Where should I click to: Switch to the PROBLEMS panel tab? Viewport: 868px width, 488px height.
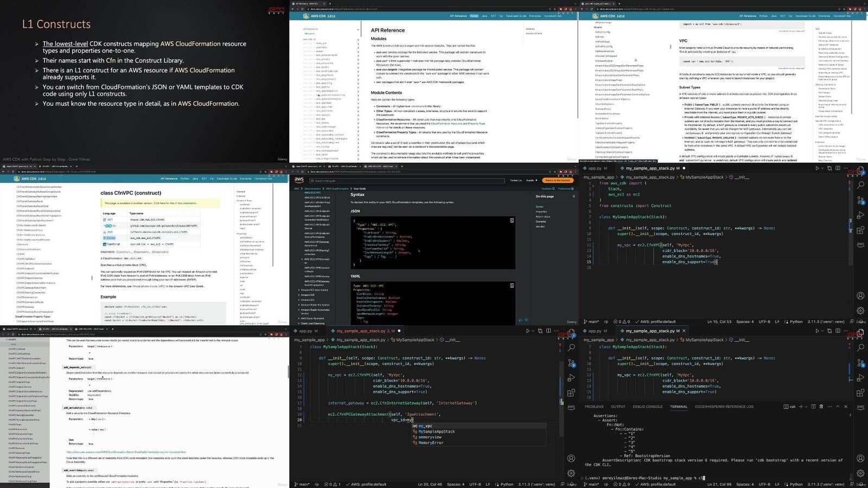(x=594, y=407)
